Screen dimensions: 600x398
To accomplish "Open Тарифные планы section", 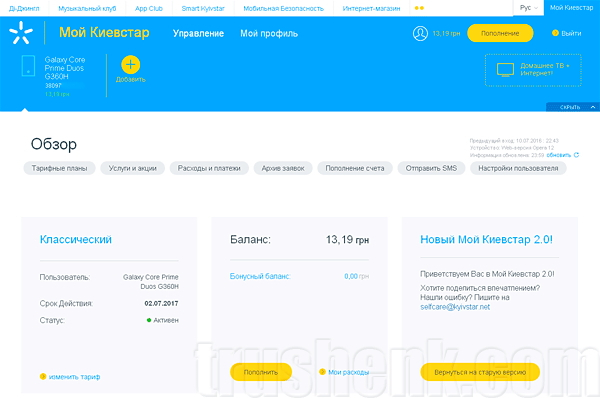I will [59, 168].
